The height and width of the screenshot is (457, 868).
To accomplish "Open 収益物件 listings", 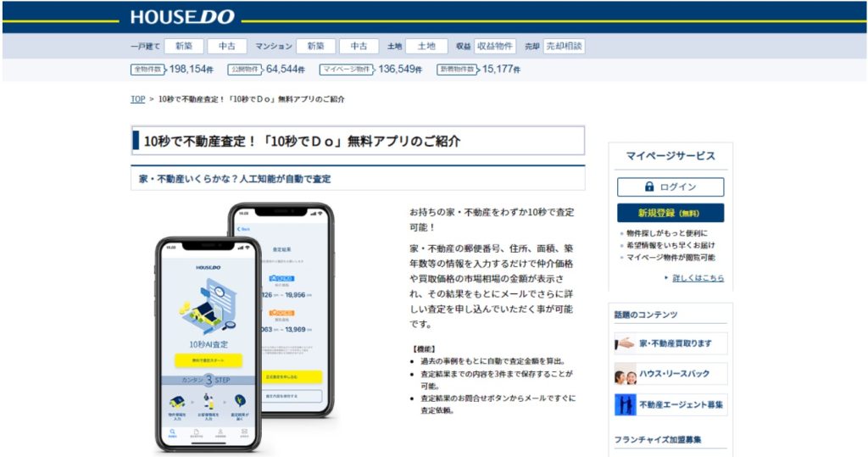I will pyautogui.click(x=495, y=47).
